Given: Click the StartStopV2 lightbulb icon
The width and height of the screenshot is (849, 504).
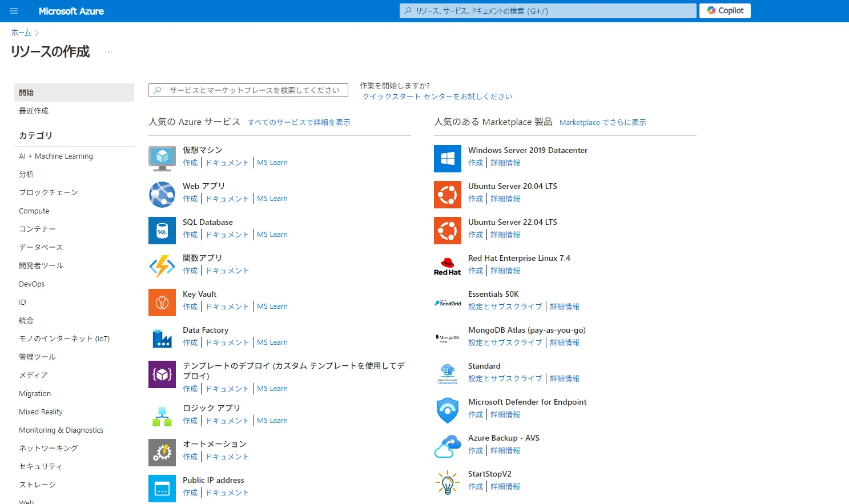Looking at the screenshot, I should point(448,482).
